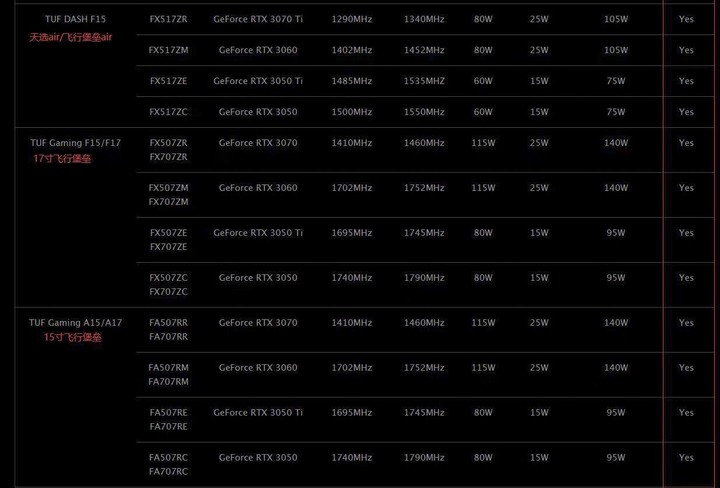Open the TUF Gaming A15/A17 heading
The width and height of the screenshot is (720, 488).
tap(76, 323)
